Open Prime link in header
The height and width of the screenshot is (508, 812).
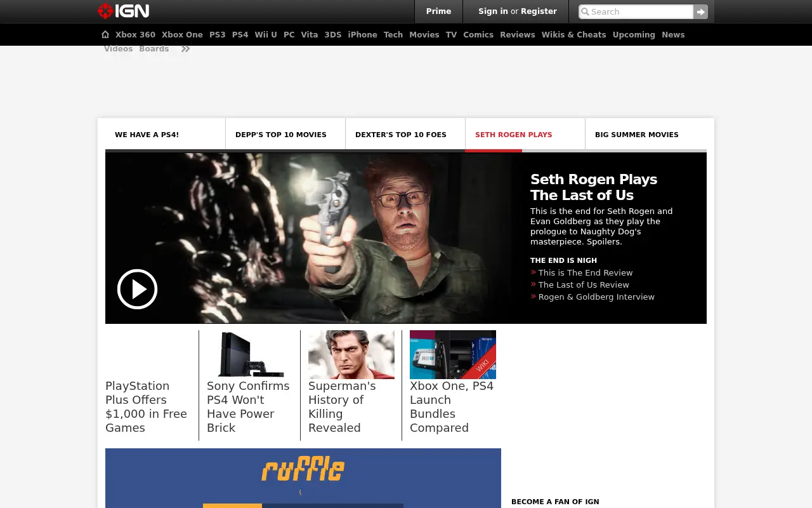click(x=438, y=11)
